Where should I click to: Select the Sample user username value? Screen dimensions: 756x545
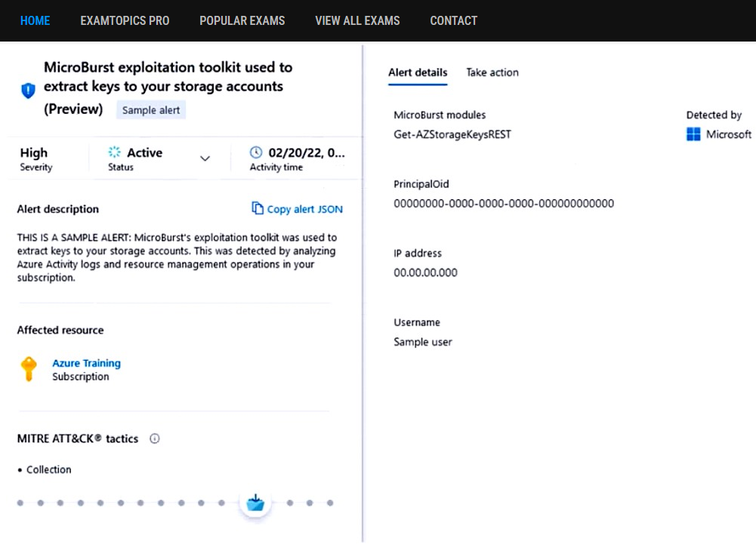[x=423, y=342]
